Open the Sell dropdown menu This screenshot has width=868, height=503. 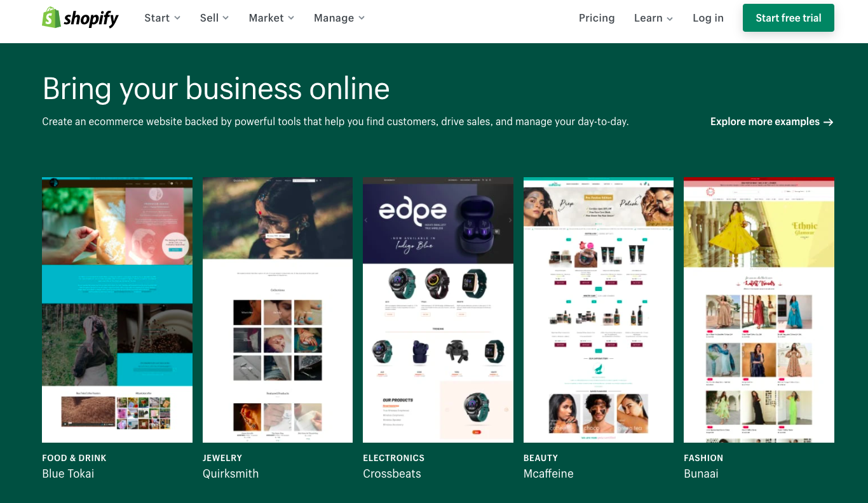[x=214, y=18]
